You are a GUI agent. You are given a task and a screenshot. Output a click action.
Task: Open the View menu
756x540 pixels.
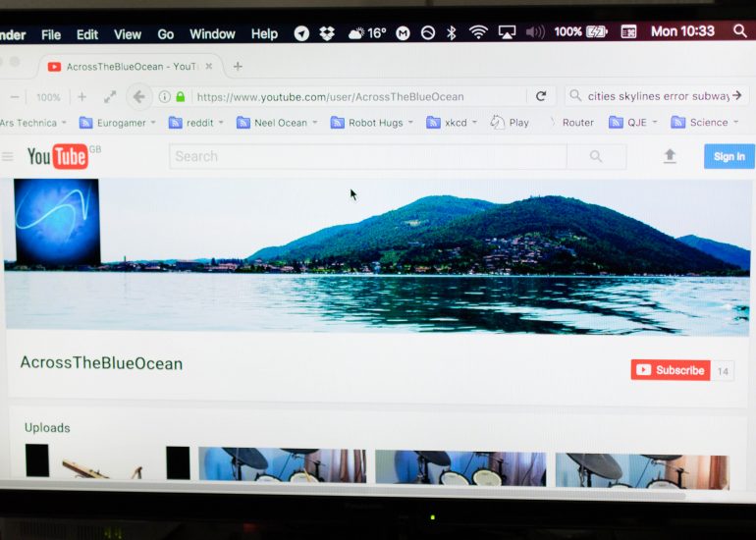click(128, 34)
